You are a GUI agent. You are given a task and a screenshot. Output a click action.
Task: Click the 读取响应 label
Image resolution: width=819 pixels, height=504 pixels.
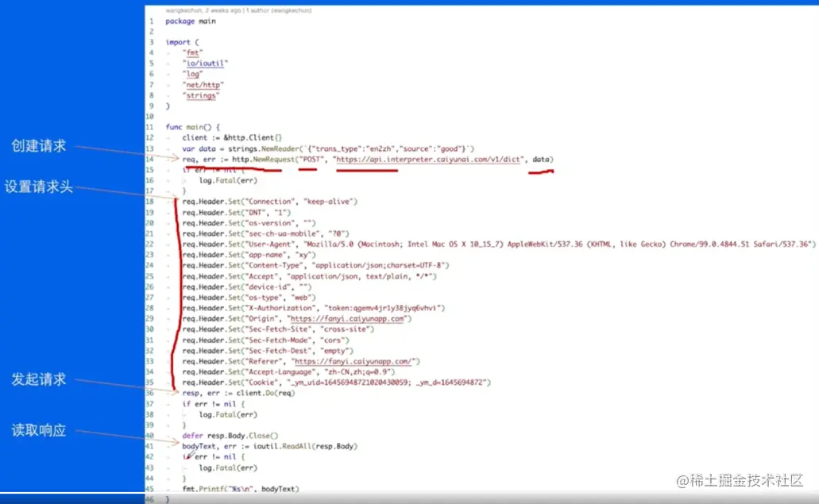tap(39, 430)
